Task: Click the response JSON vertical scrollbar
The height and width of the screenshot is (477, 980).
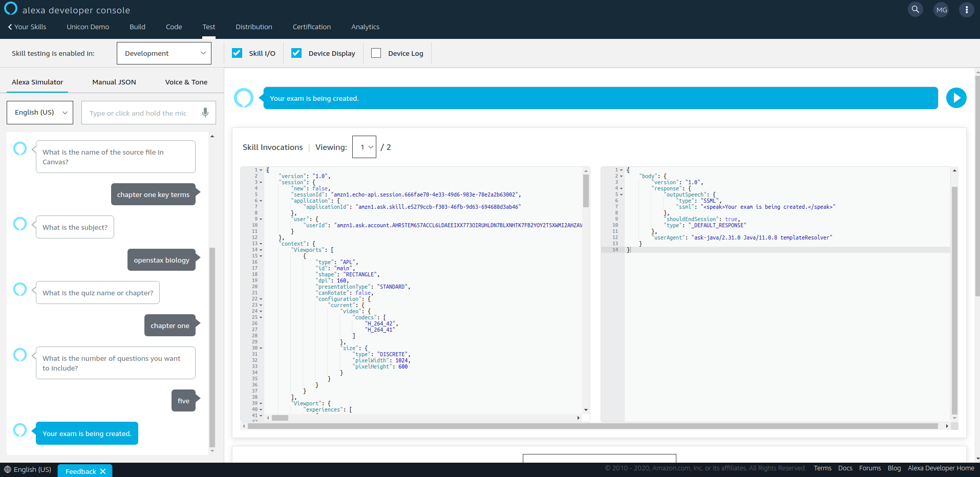Action: [x=954, y=300]
